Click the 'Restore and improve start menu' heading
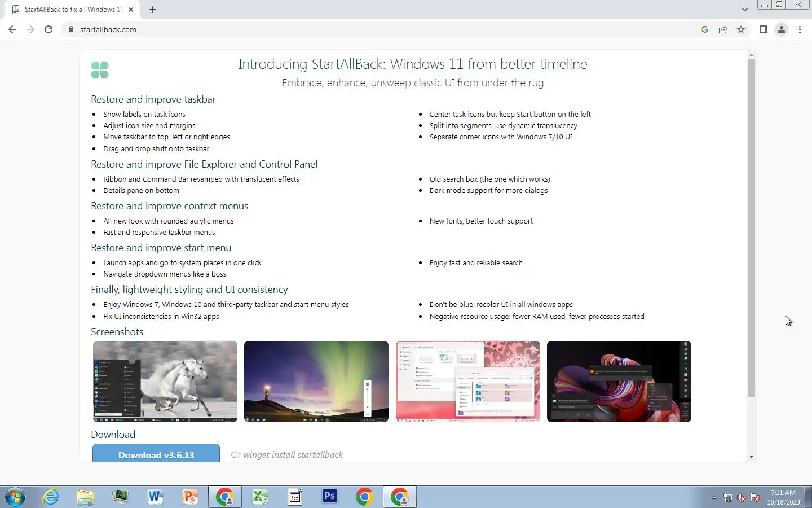 [x=161, y=248]
